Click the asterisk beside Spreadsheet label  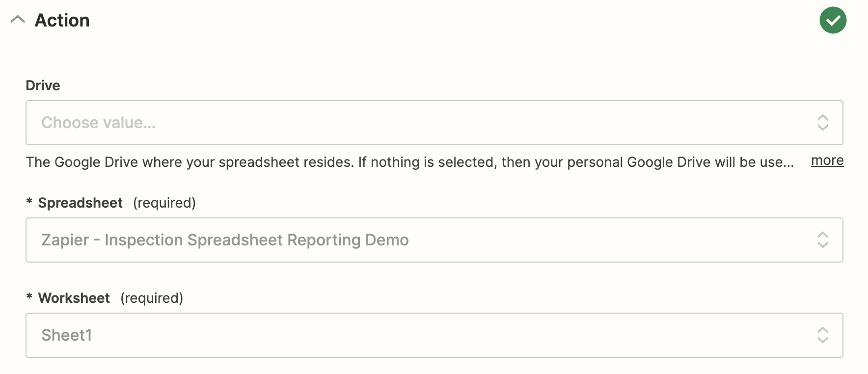click(x=29, y=201)
